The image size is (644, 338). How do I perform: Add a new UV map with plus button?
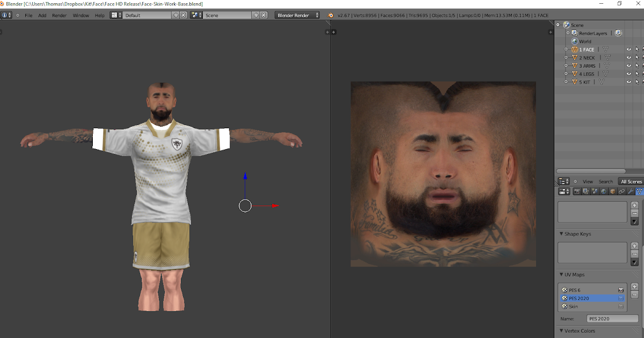tap(634, 288)
